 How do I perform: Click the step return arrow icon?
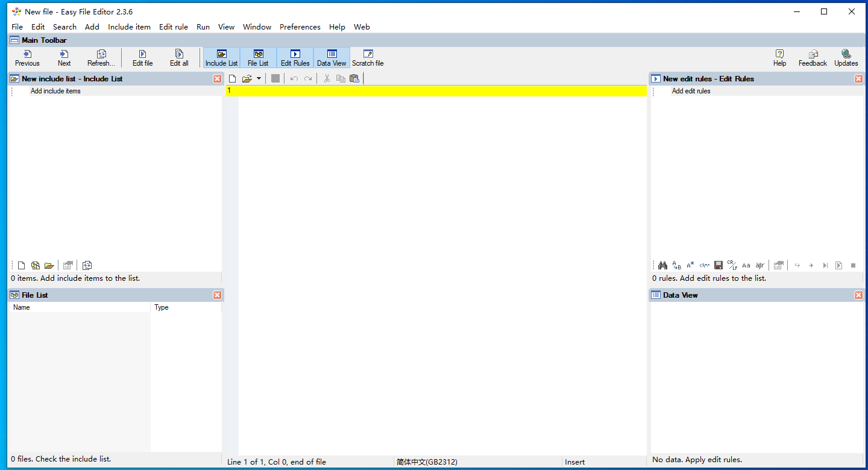tap(797, 265)
